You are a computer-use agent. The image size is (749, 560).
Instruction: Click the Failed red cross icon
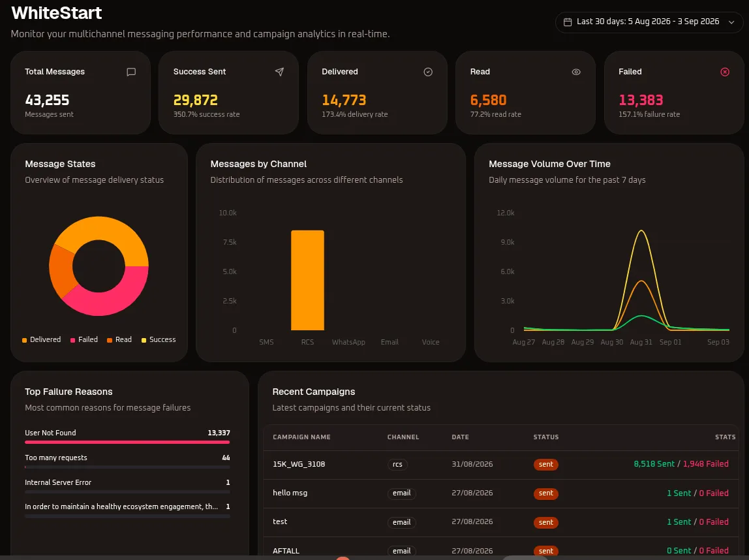click(725, 72)
